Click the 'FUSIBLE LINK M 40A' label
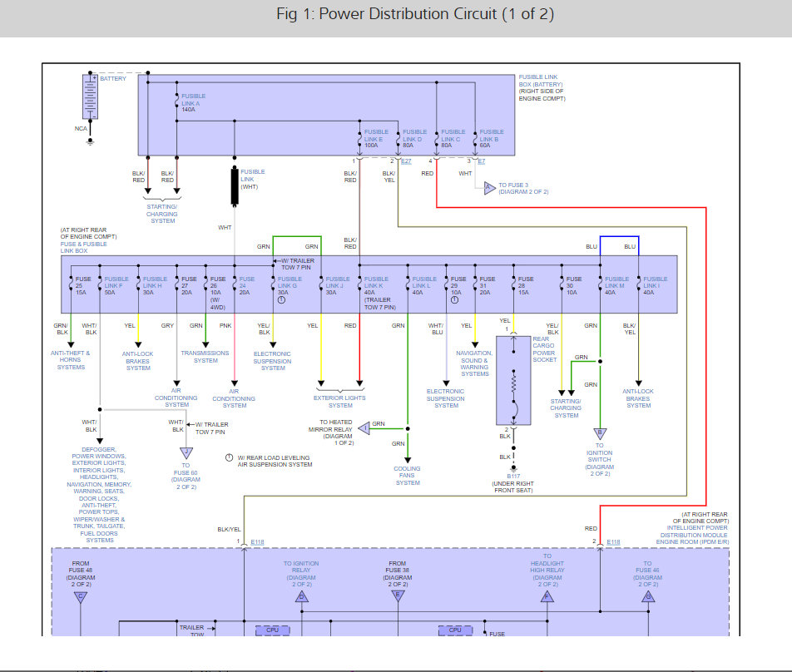Screen dimensions: 792x672 pyautogui.click(x=616, y=285)
